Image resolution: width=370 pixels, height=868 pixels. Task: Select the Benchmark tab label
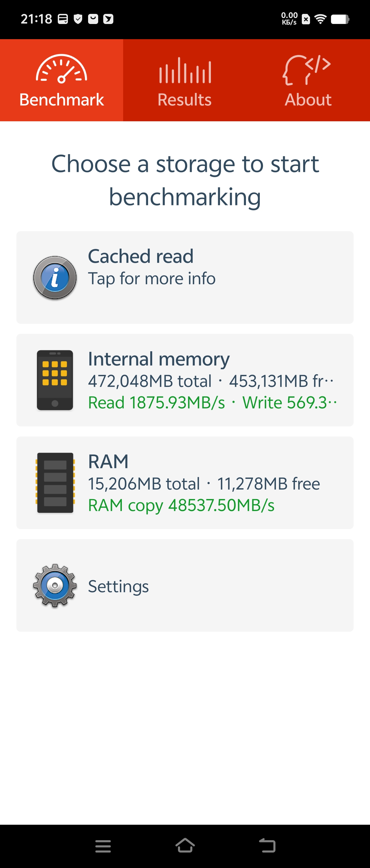(62, 100)
